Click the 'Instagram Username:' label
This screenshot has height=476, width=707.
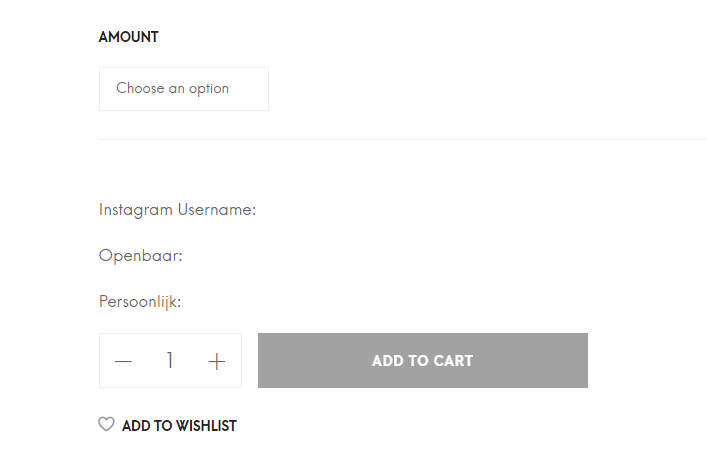coord(177,210)
